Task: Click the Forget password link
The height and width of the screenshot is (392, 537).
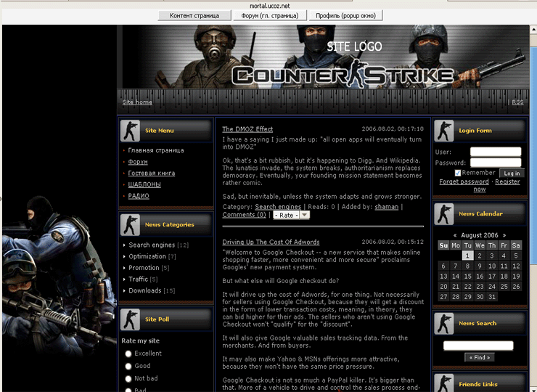Action: pos(464,181)
